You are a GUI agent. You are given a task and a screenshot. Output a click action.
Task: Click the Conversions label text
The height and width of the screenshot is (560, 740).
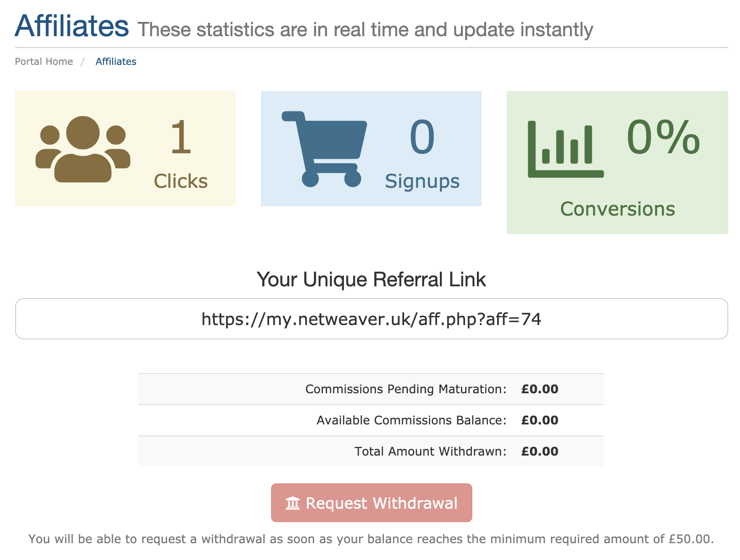617,209
